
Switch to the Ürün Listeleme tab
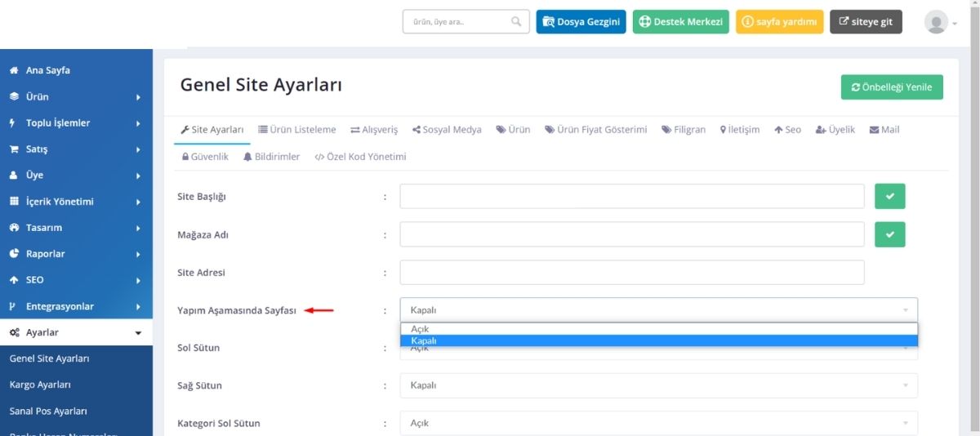(x=297, y=130)
